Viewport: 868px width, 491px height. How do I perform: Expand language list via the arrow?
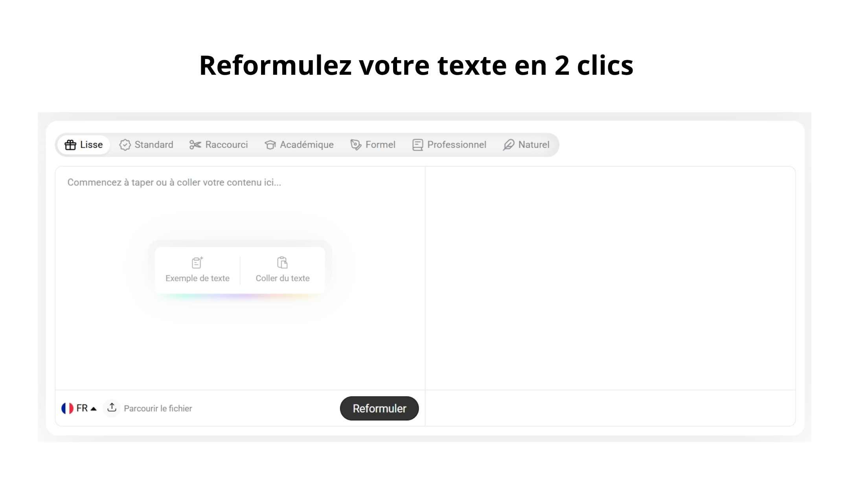coord(94,409)
